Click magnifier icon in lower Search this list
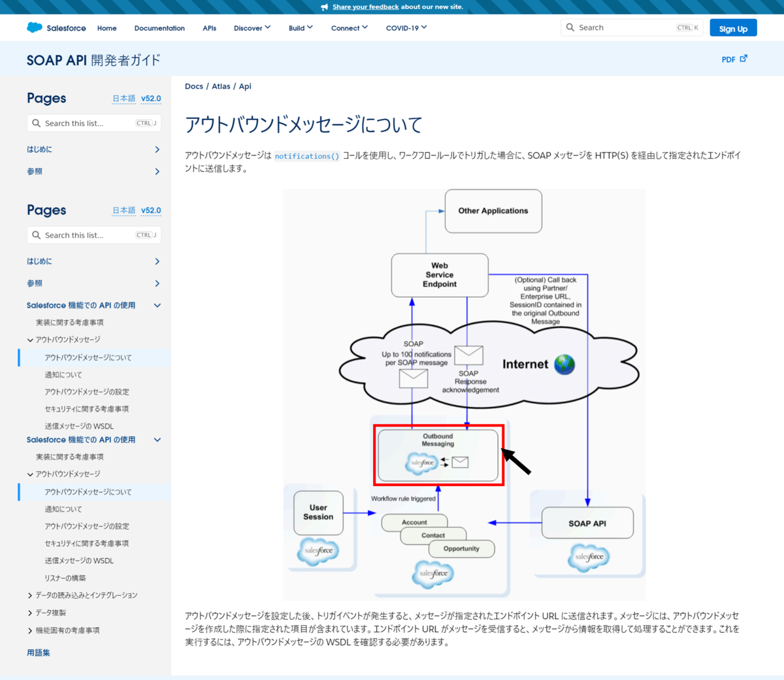Screen dimensions: 784x680 pyautogui.click(x=37, y=235)
